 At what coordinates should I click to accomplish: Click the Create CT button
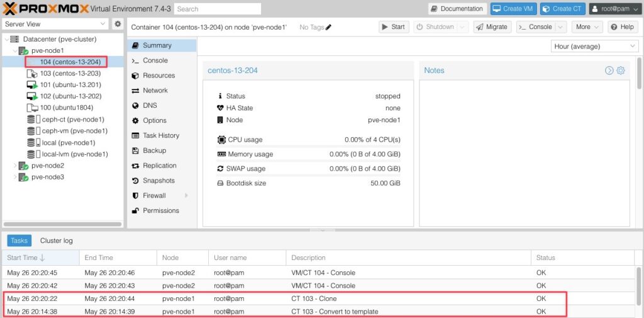(562, 9)
